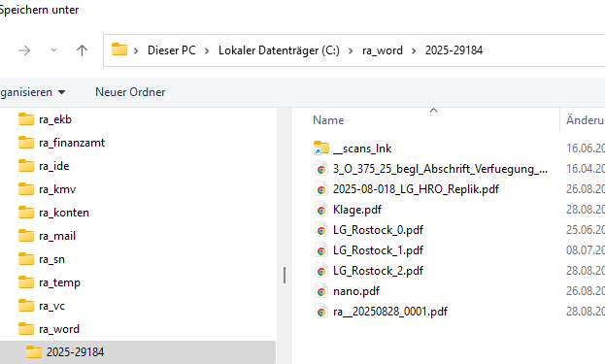Select the nano.pdf file name
The width and height of the screenshot is (605, 364).
(x=356, y=291)
